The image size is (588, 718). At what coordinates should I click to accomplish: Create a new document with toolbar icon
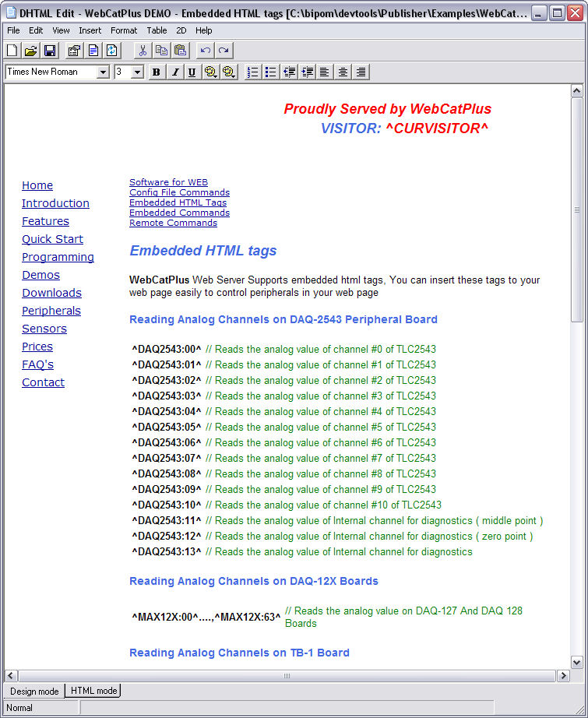(12, 51)
